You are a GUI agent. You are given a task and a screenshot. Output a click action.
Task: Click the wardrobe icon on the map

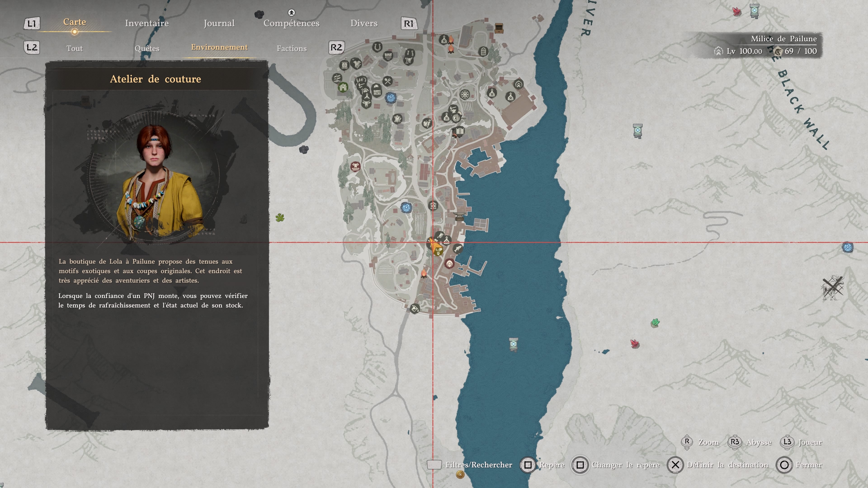click(344, 65)
